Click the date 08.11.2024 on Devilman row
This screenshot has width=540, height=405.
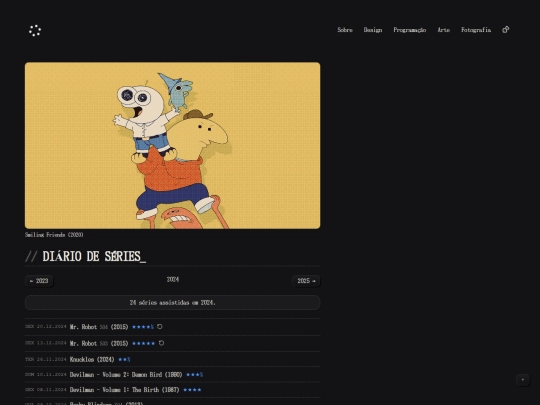click(51, 390)
